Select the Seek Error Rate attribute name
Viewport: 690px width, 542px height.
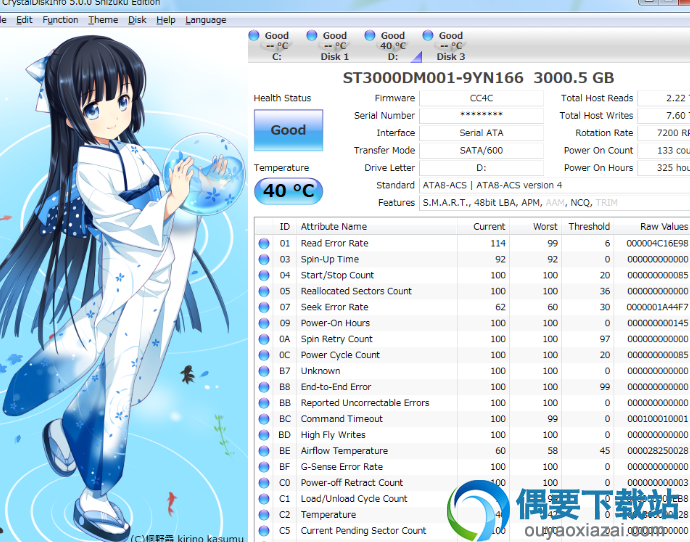point(334,307)
